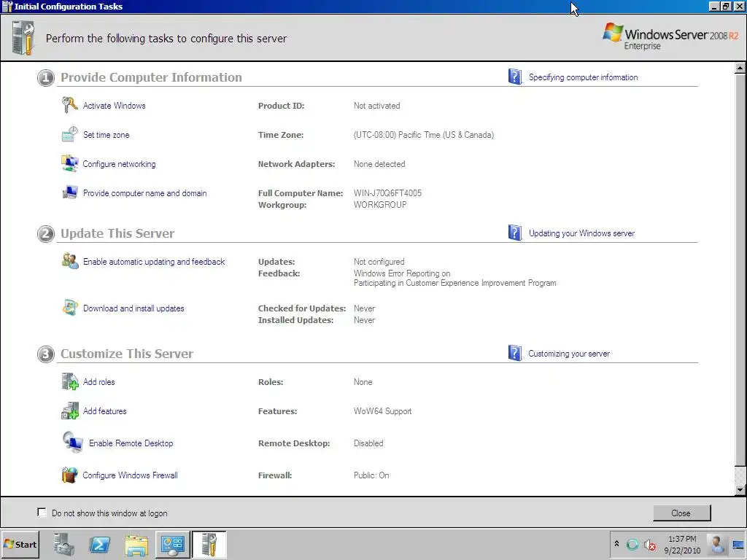Click the 'Not configured' updates value
Image resolution: width=747 pixels, height=560 pixels.
[x=379, y=262]
